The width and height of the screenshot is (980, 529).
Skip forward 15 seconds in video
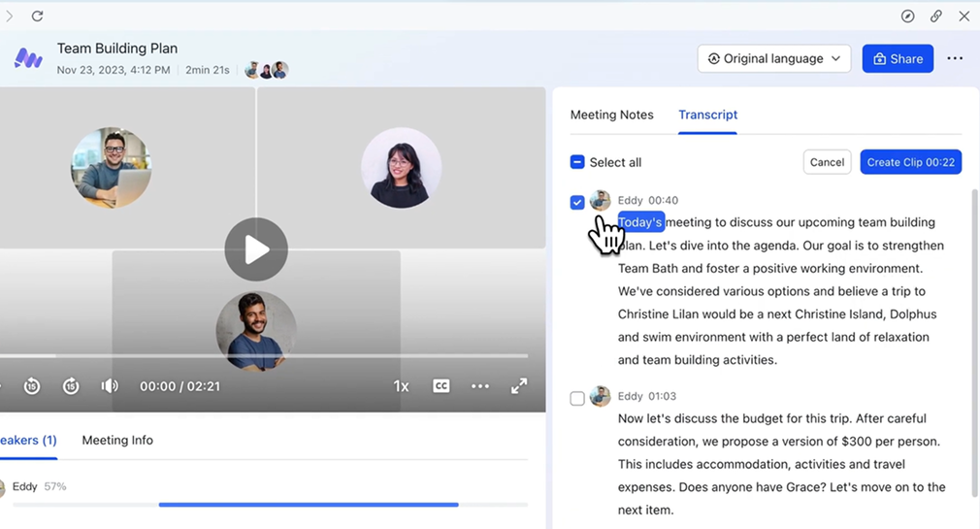coord(71,386)
